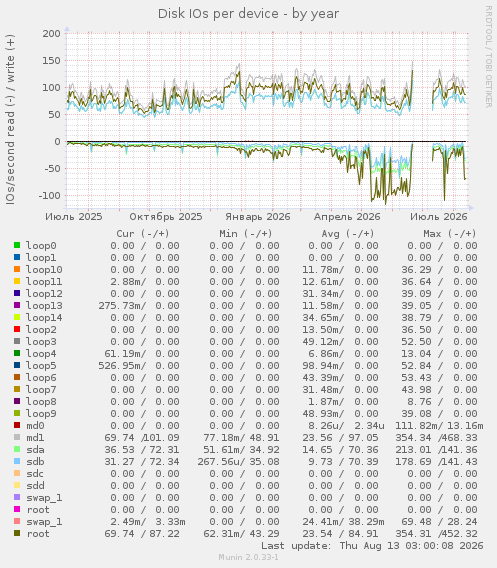Click the 'loop8' device label
Image resolution: width=497 pixels, height=568 pixels.
41,401
